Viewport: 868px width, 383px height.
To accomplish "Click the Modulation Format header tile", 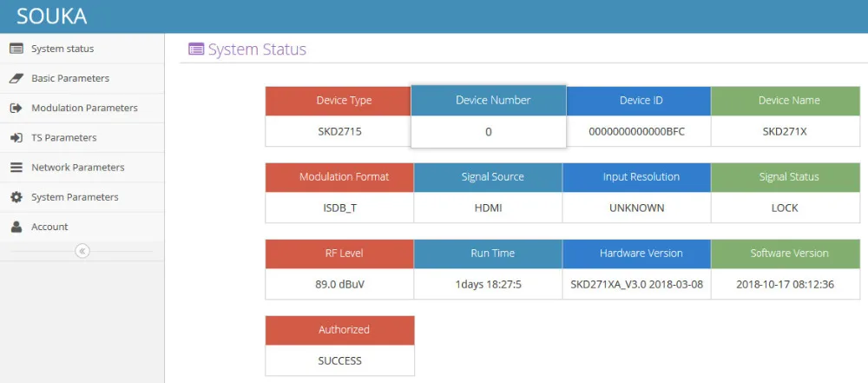I will pos(339,177).
